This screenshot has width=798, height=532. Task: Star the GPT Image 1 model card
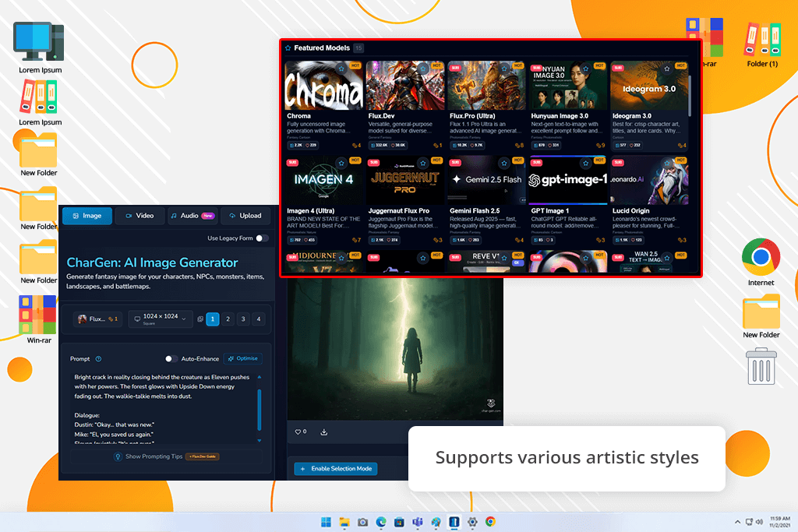pos(585,164)
